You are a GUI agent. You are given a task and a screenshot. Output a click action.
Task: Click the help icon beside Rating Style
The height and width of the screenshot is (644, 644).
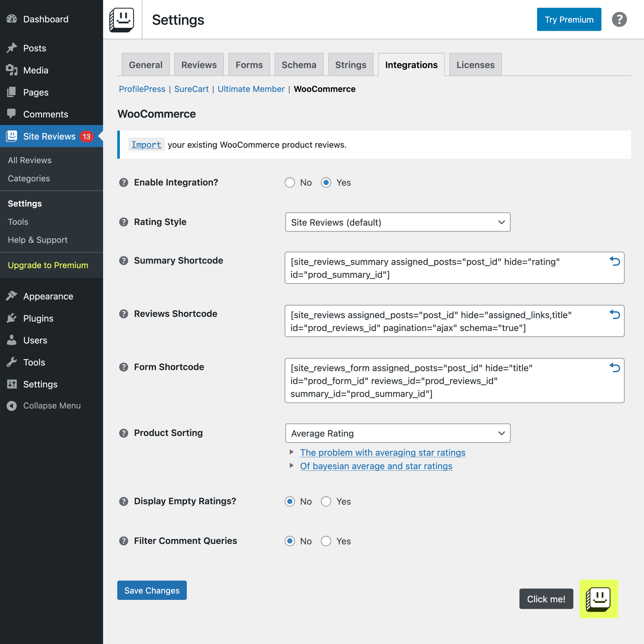coord(124,222)
